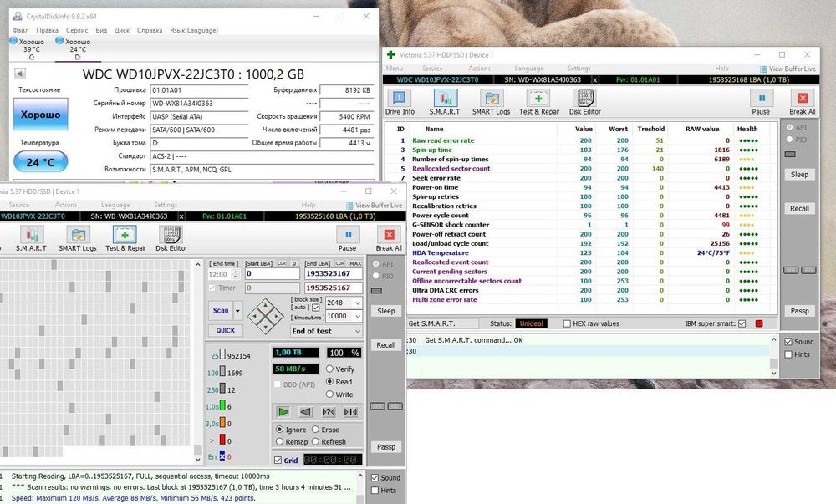Toggle IBM super smart checkbox
This screenshot has height=504, width=836.
pos(742,323)
